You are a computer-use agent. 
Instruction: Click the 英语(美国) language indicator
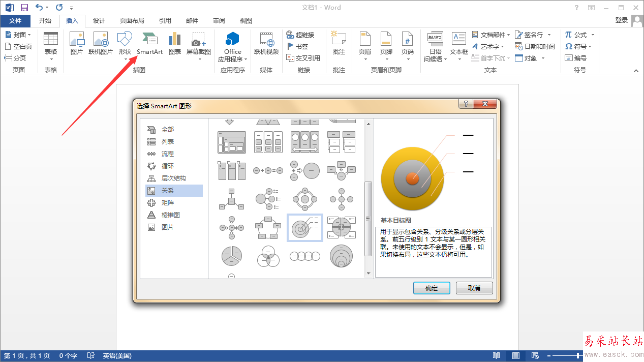(x=117, y=356)
